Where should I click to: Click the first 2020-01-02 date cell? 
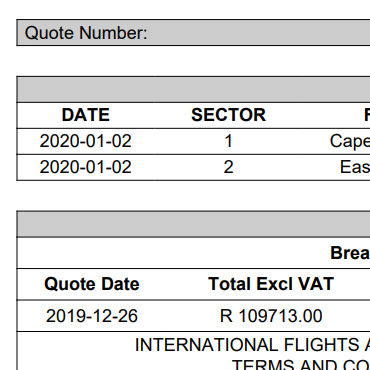[x=86, y=141]
